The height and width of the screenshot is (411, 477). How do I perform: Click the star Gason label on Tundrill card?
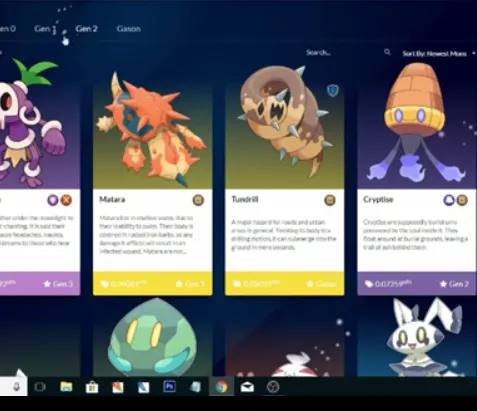(x=321, y=284)
